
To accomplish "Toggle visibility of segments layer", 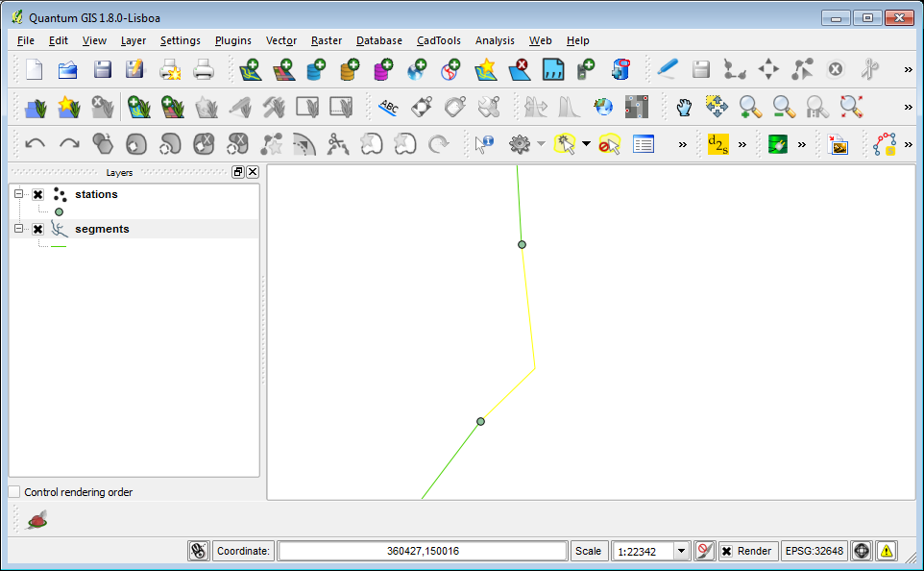I will 38,229.
